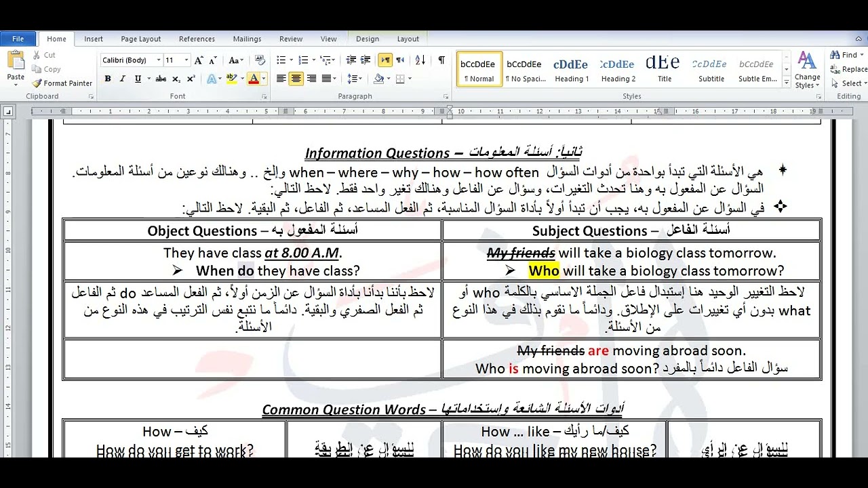Switch to References tab
The height and width of the screenshot is (488, 868).
pyautogui.click(x=197, y=39)
